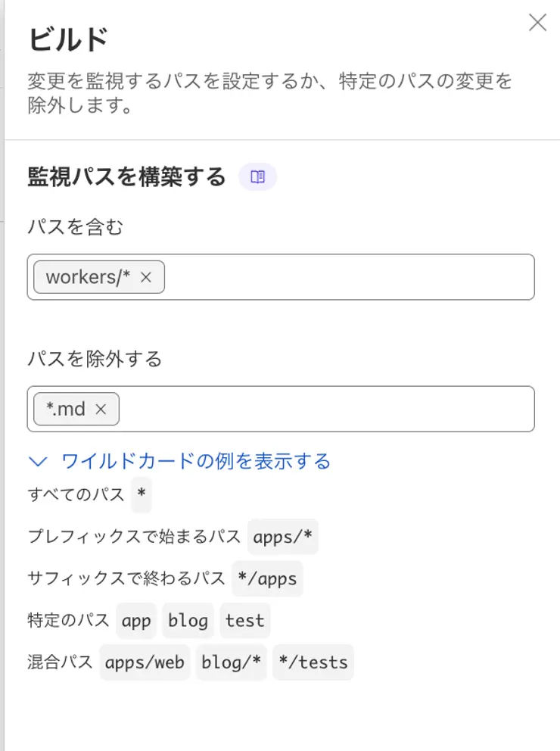Click the test specific path example
560x751 pixels.
245,621
